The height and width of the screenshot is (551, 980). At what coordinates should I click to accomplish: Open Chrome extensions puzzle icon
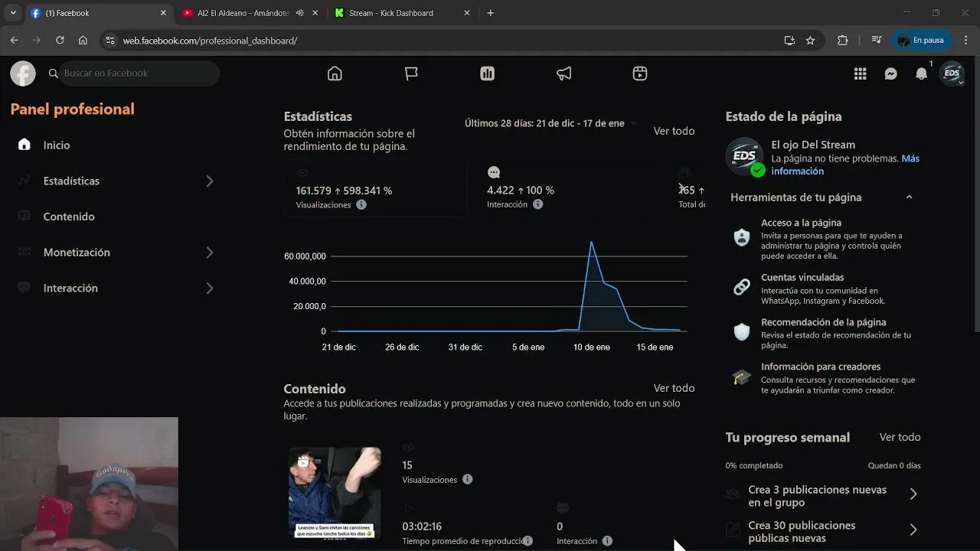[843, 41]
